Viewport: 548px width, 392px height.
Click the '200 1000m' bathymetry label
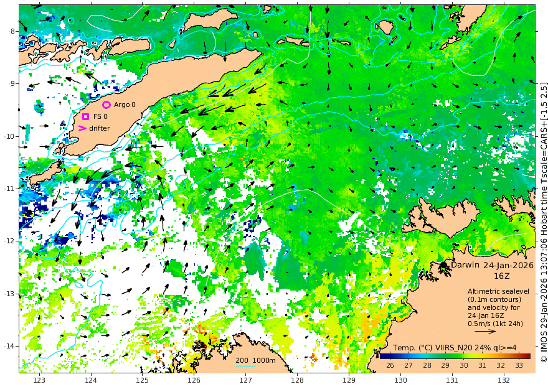[255, 360]
